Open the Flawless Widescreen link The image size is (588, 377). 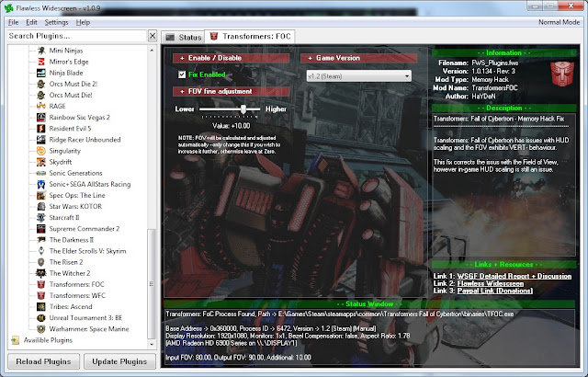(491, 283)
